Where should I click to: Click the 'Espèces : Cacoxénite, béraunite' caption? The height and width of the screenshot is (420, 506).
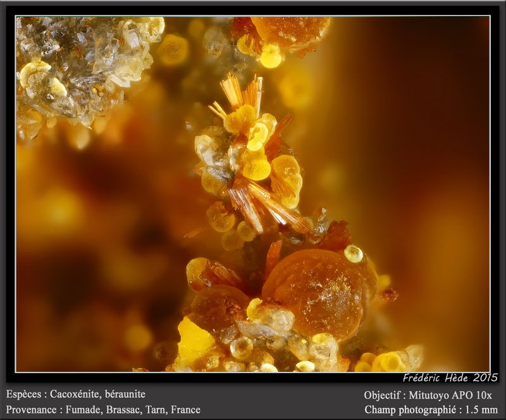coord(76,394)
